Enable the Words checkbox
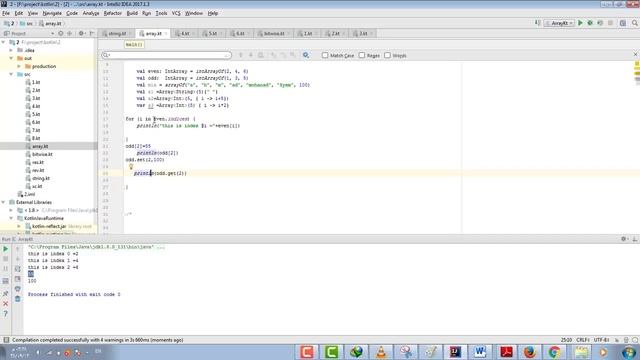 (x=387, y=55)
